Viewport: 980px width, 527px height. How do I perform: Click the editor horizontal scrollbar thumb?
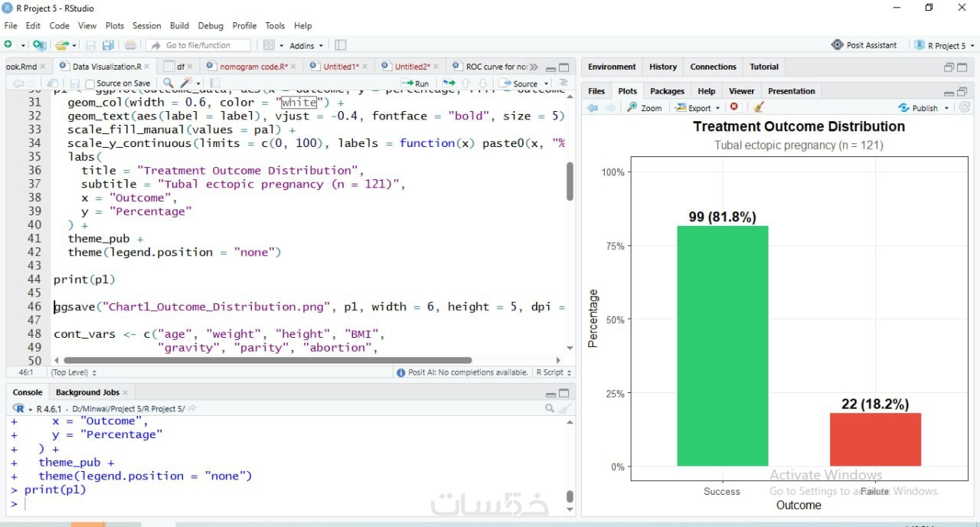[x=268, y=360]
